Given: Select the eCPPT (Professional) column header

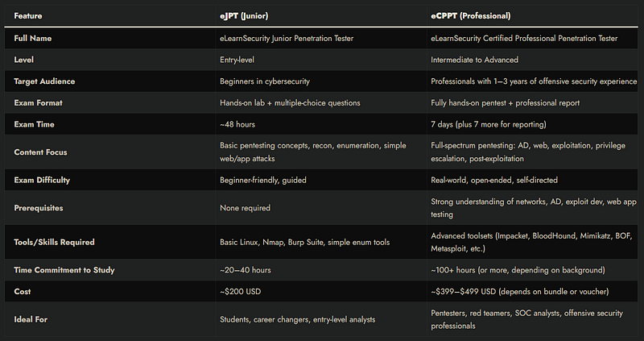Looking at the screenshot, I should click(471, 16).
